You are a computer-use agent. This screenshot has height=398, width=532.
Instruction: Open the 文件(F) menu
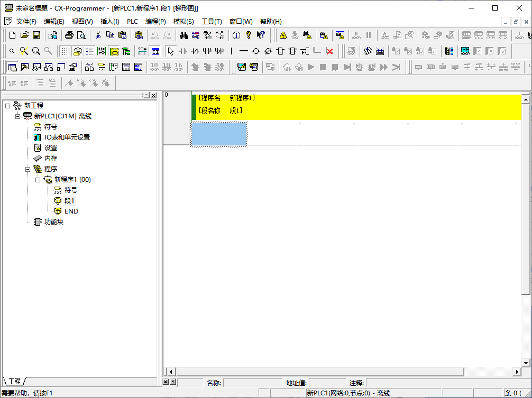tap(26, 21)
